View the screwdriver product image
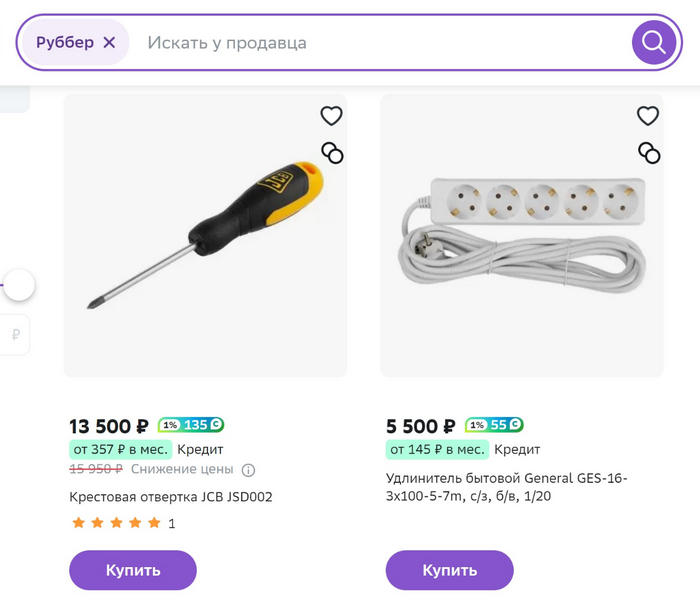The width and height of the screenshot is (700, 602). click(205, 235)
